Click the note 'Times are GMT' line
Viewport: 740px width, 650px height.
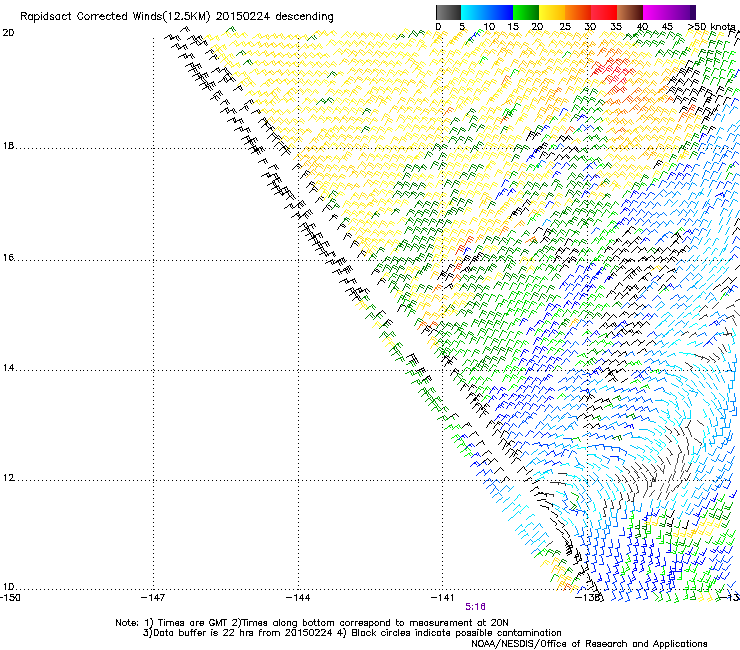[312, 623]
